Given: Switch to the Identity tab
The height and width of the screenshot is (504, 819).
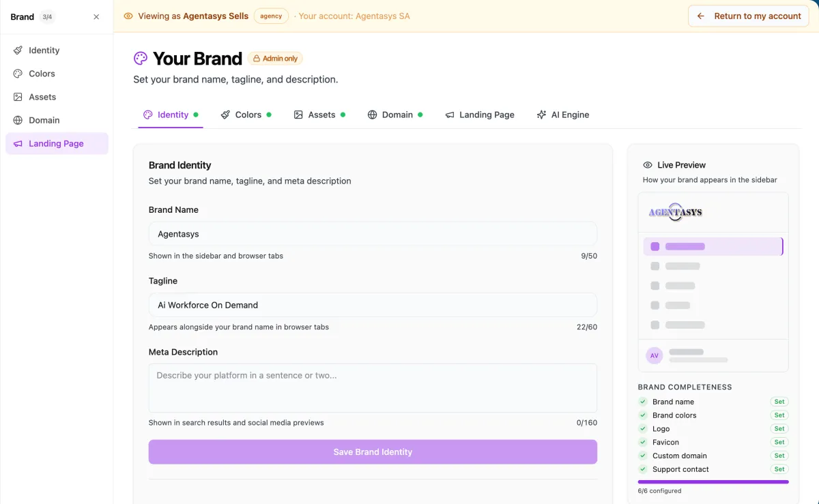Looking at the screenshot, I should tap(171, 115).
